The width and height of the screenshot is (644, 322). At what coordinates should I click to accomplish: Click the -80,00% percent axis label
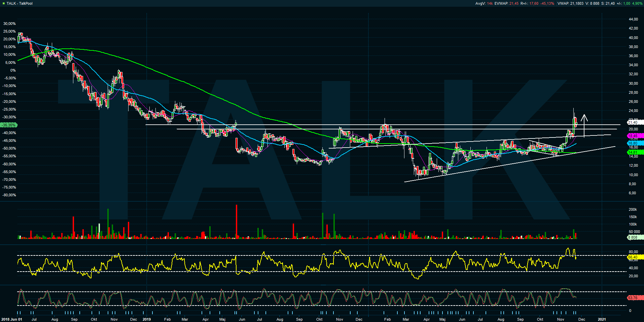[x=9, y=195]
